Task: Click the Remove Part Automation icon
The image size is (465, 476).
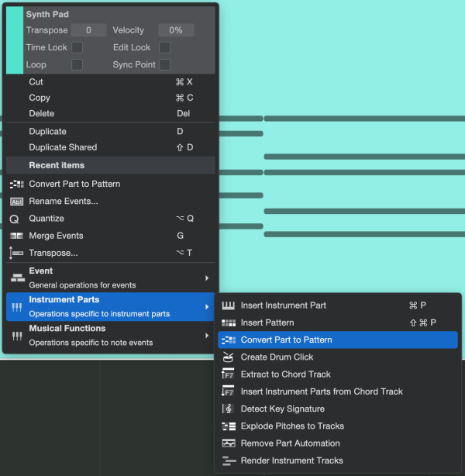Action: point(229,443)
